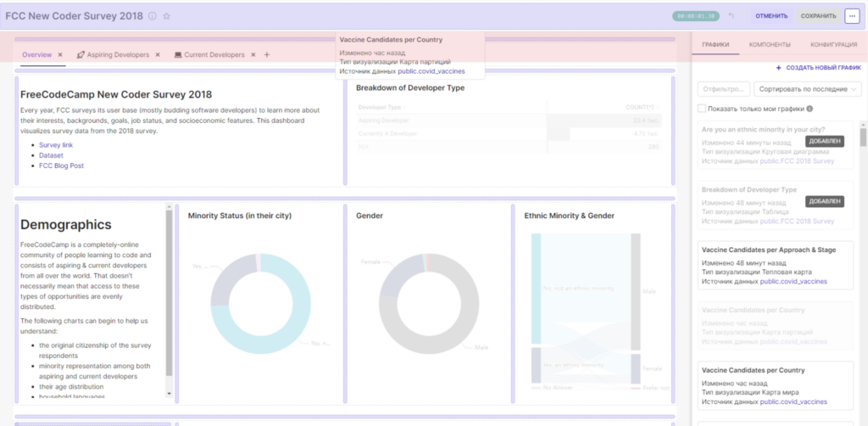Open the three-dots more options menu

(x=851, y=16)
